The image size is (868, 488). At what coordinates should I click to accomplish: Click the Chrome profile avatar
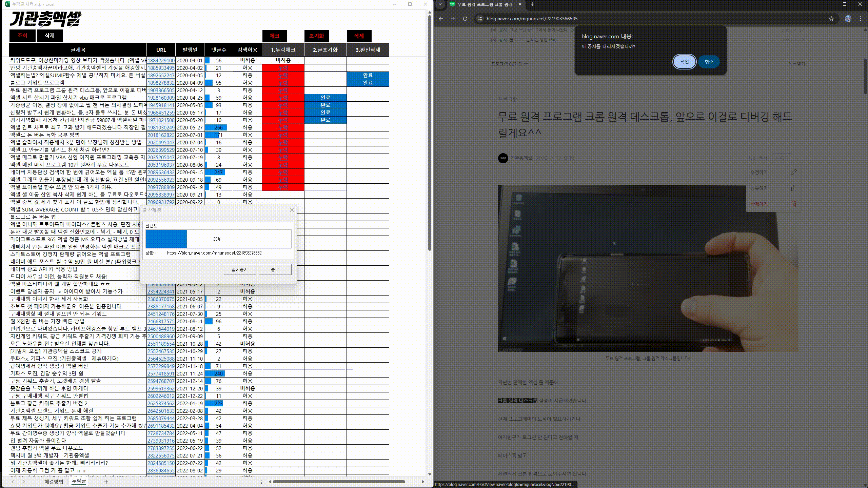click(x=848, y=19)
